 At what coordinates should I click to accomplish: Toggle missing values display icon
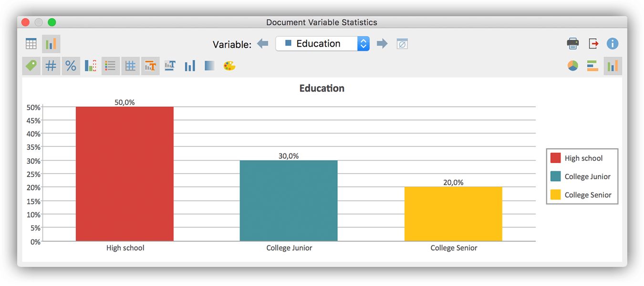click(91, 66)
